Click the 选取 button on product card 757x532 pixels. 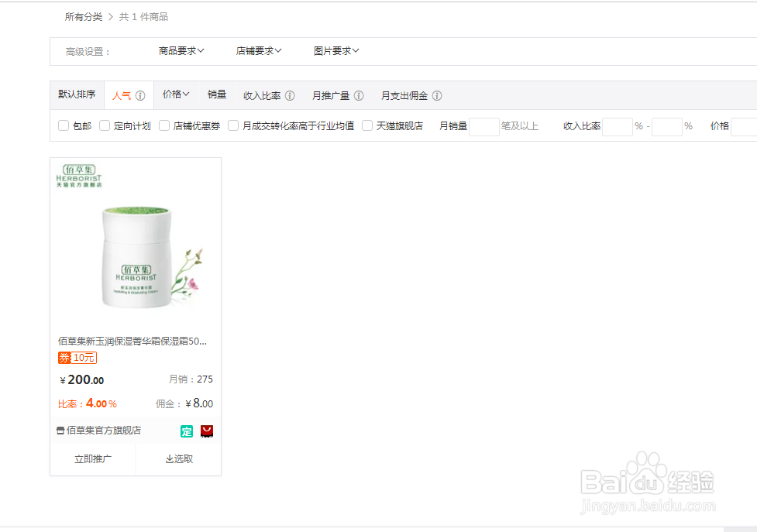[x=179, y=459]
